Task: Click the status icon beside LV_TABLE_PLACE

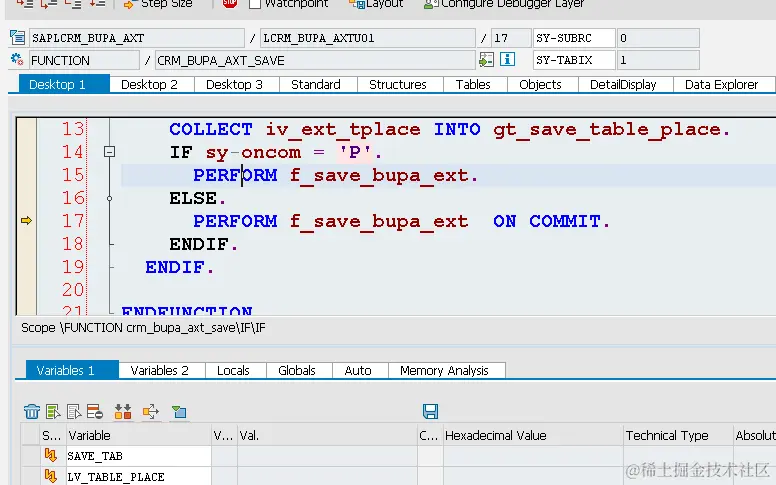Action: 50,476
